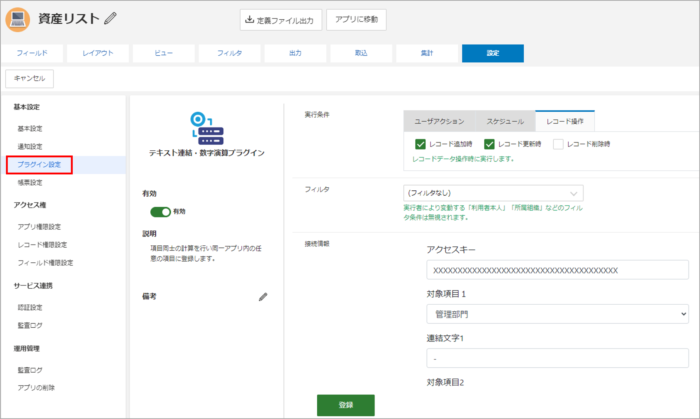Screen dimensions: 700x419
Task: Open アプリ権限設定 in the sidebar
Action: (x=39, y=227)
